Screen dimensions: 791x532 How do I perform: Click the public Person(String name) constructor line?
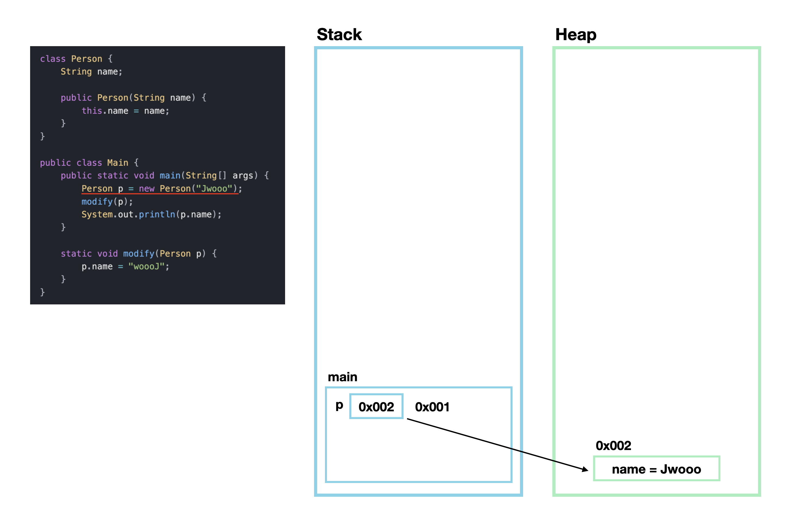click(133, 98)
